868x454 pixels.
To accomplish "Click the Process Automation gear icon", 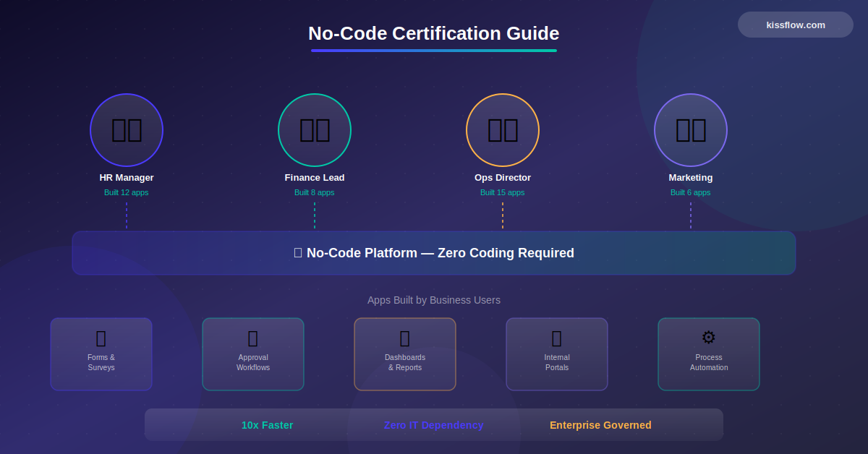I will tap(709, 338).
